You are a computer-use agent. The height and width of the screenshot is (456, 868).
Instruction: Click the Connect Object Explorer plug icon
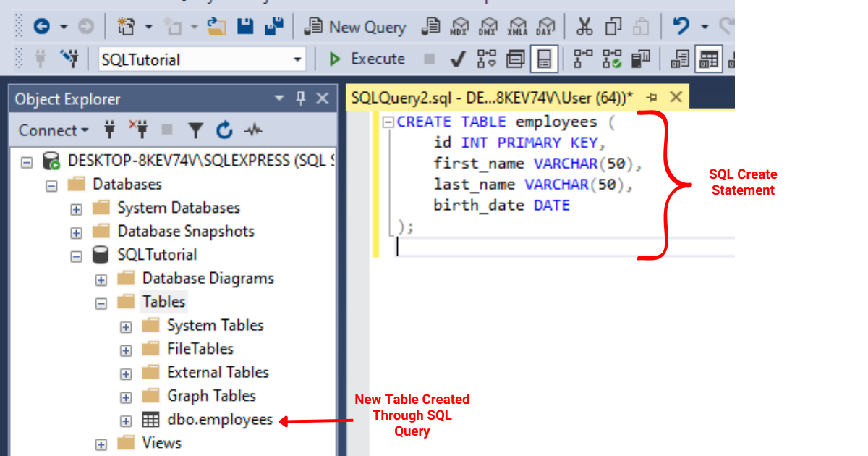pos(109,130)
